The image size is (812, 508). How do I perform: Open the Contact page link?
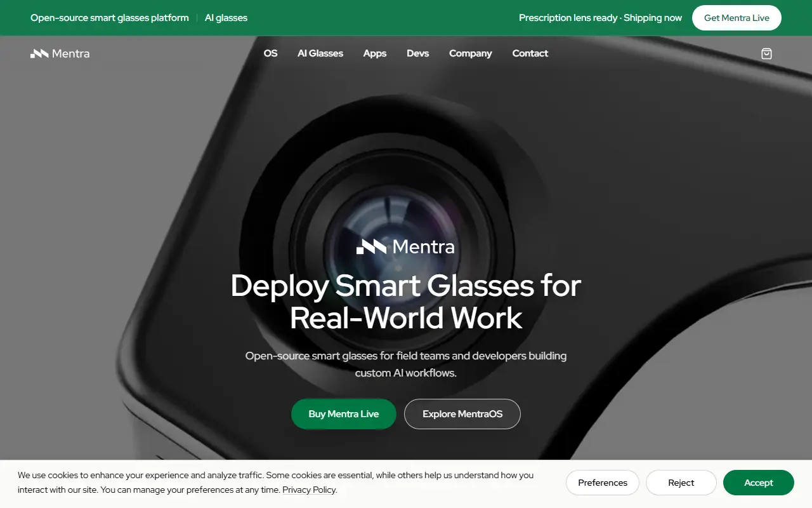click(530, 53)
